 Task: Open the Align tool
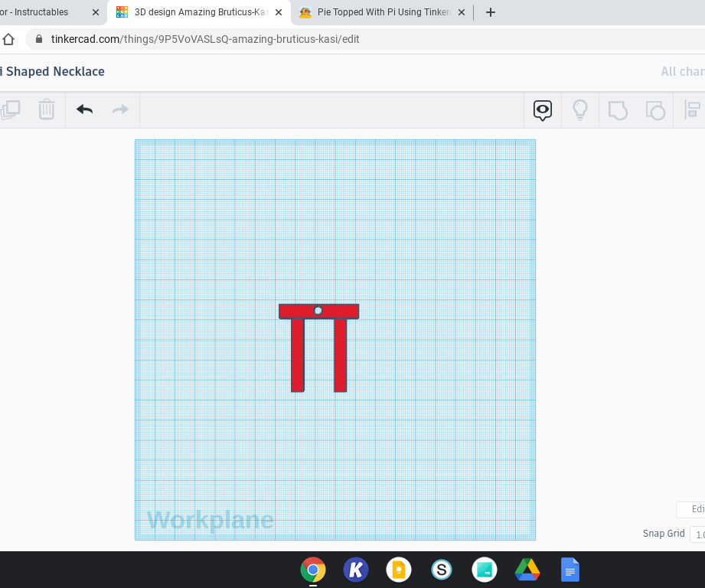point(691,109)
